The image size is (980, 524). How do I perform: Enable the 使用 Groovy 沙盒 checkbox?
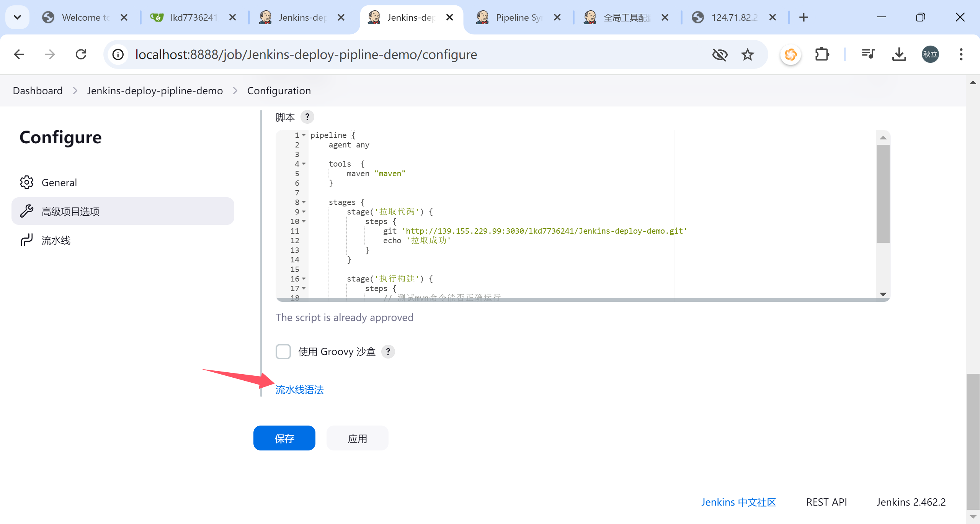point(283,351)
